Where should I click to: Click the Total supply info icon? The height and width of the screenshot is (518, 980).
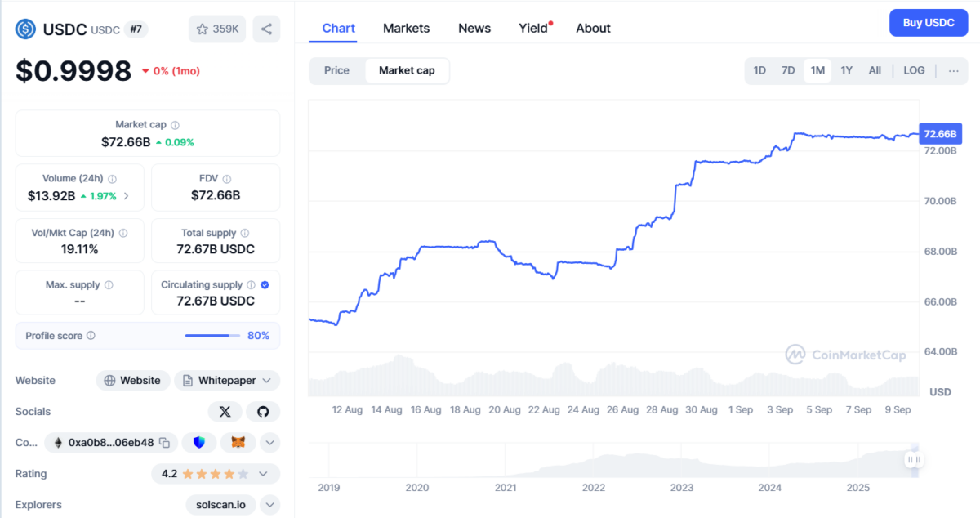(245, 233)
